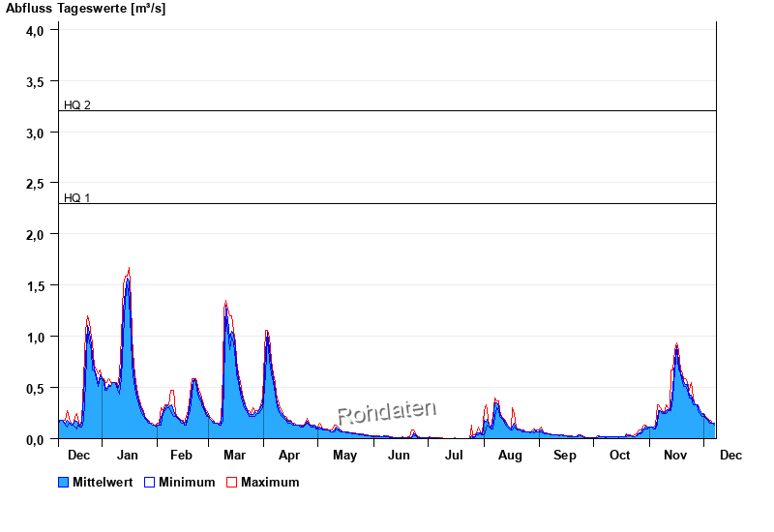Screen dimensions: 774x532
Task: Click the red-outlined Maximum legend swatch
Action: coord(231,482)
